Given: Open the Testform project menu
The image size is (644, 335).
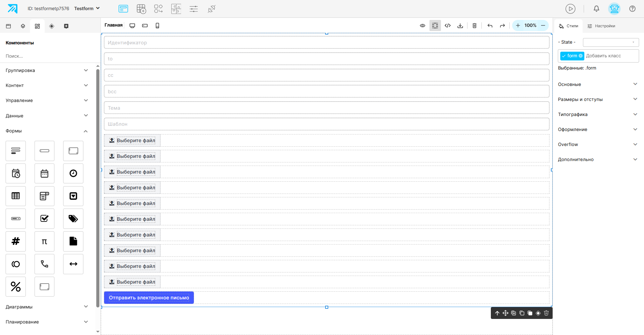Looking at the screenshot, I should point(87,8).
